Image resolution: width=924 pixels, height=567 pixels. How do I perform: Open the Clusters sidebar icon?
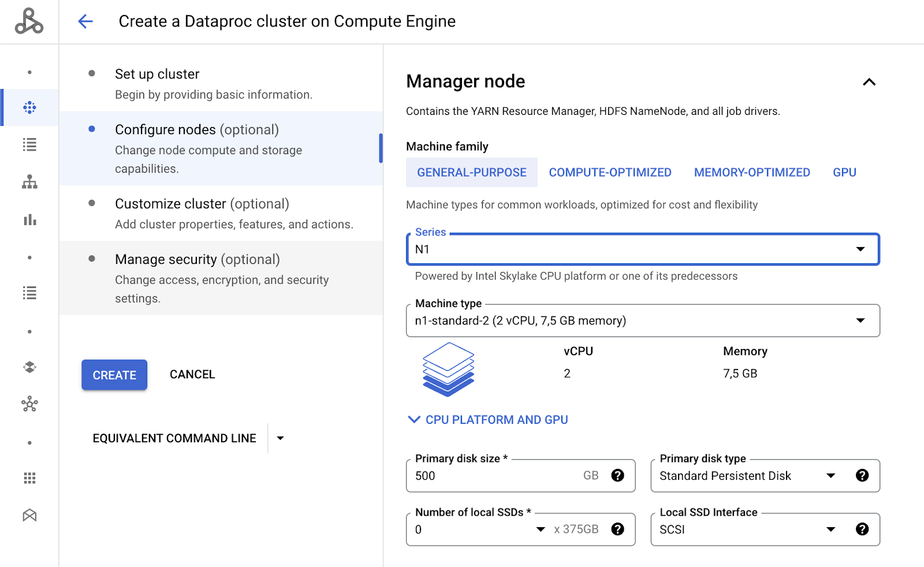pos(29,107)
